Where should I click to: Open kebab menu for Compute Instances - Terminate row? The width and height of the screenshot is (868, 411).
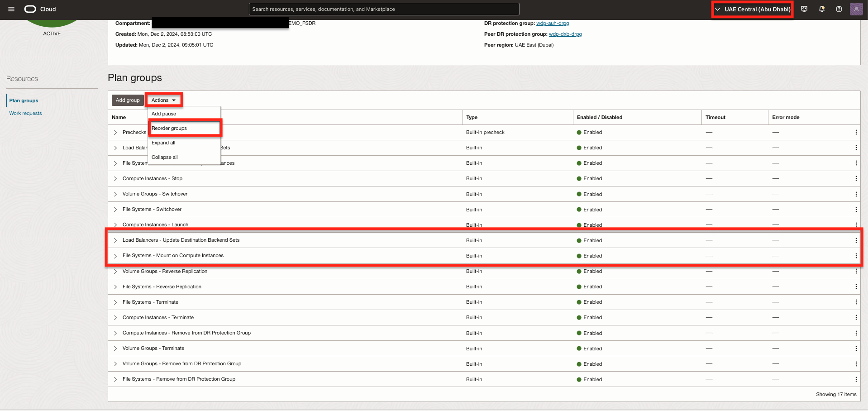856,317
